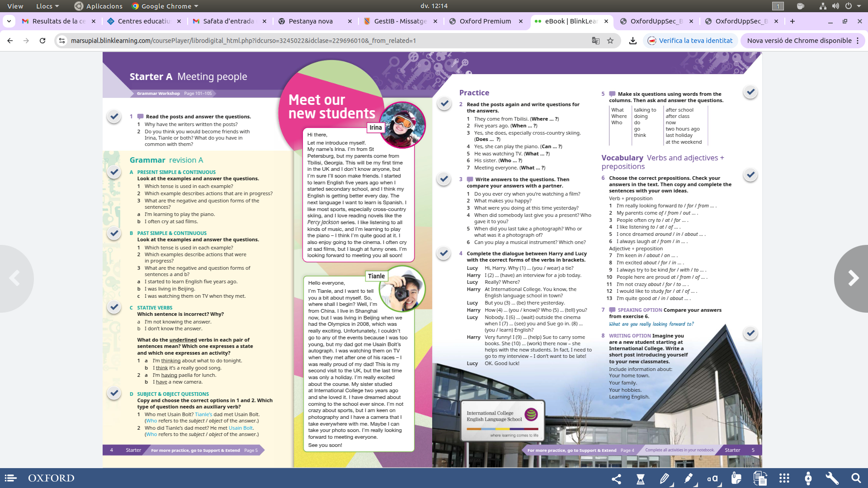Click Nova versió de Chrome disponible button
Viewport: 868px width, 488px height.
pos(802,41)
